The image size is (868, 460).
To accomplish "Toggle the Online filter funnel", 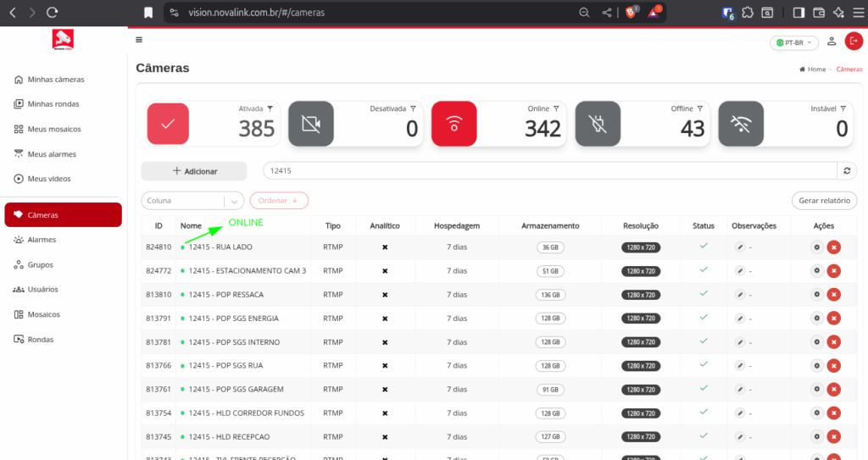I will point(556,108).
